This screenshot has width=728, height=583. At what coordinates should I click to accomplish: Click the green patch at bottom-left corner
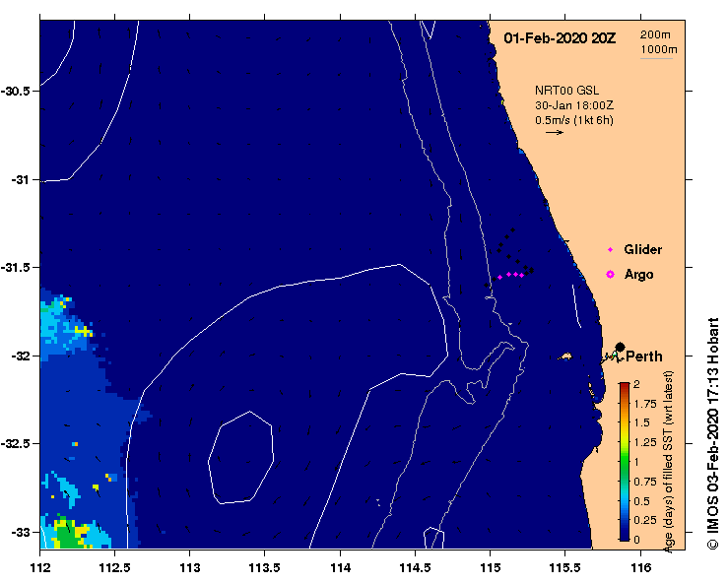tap(68, 535)
